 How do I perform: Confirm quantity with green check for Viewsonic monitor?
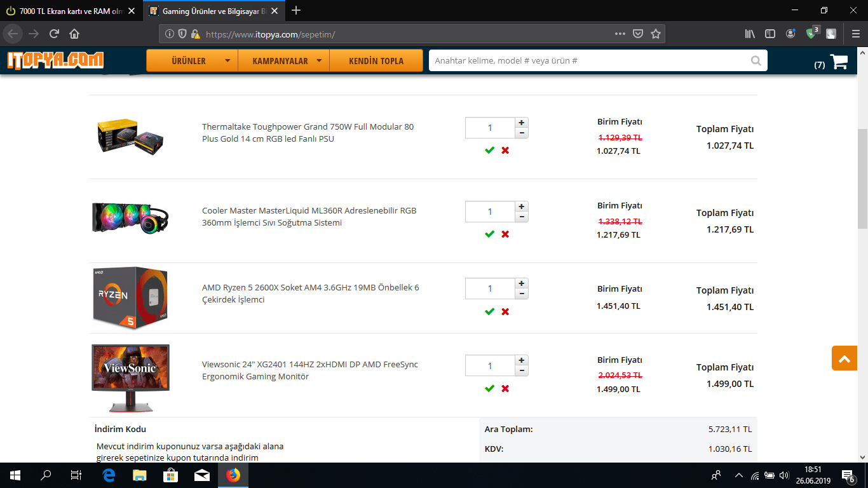(x=489, y=388)
